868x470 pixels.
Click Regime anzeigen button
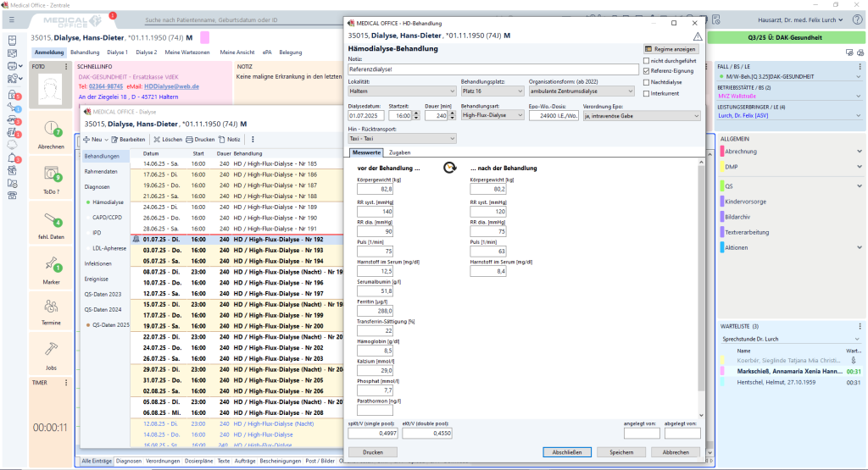point(670,49)
